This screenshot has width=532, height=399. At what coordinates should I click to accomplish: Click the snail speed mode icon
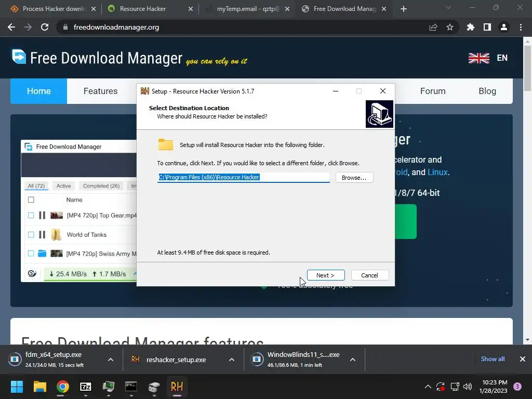pyautogui.click(x=32, y=273)
